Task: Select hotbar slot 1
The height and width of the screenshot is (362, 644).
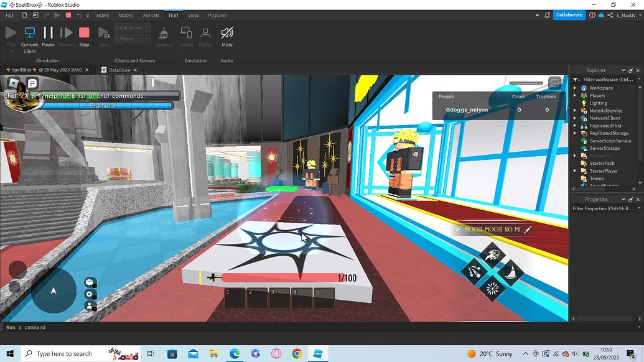Action: 235,297
